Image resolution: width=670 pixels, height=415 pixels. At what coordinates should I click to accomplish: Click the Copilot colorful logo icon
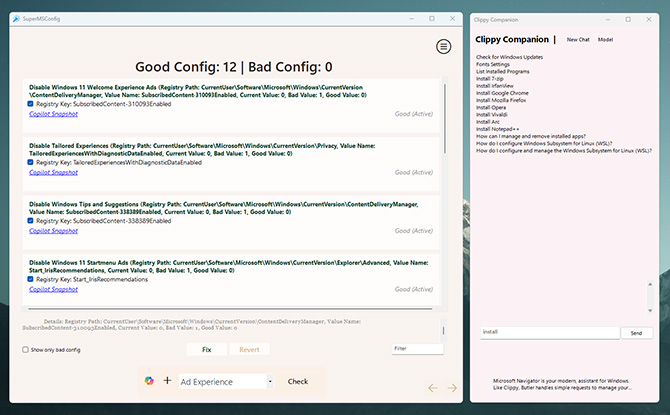click(149, 380)
